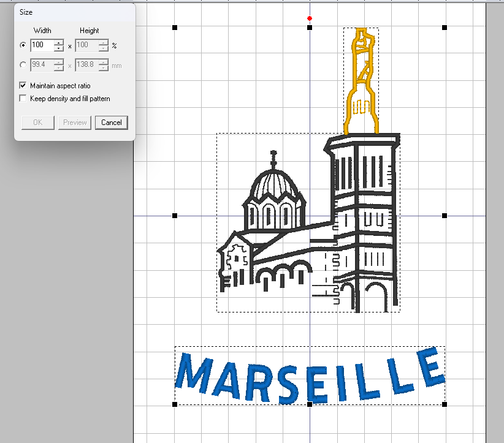This screenshot has width=504, height=443.
Task: Increase Height percent with up arrow
Action: click(103, 42)
